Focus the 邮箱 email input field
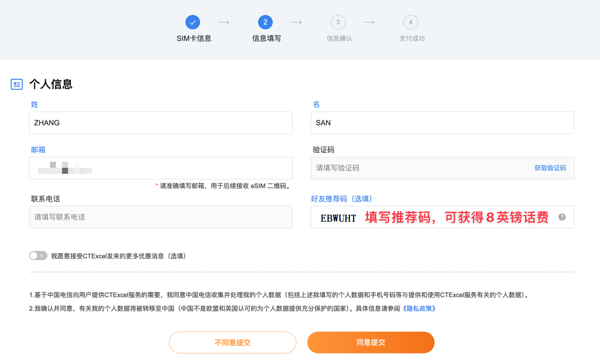Image resolution: width=600 pixels, height=364 pixels. (160, 168)
